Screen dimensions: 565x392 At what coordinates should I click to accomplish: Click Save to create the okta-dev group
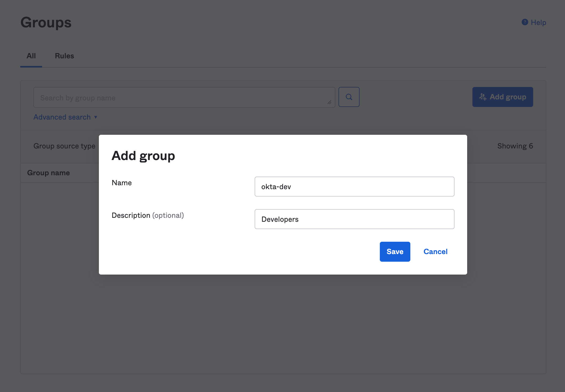(x=395, y=251)
